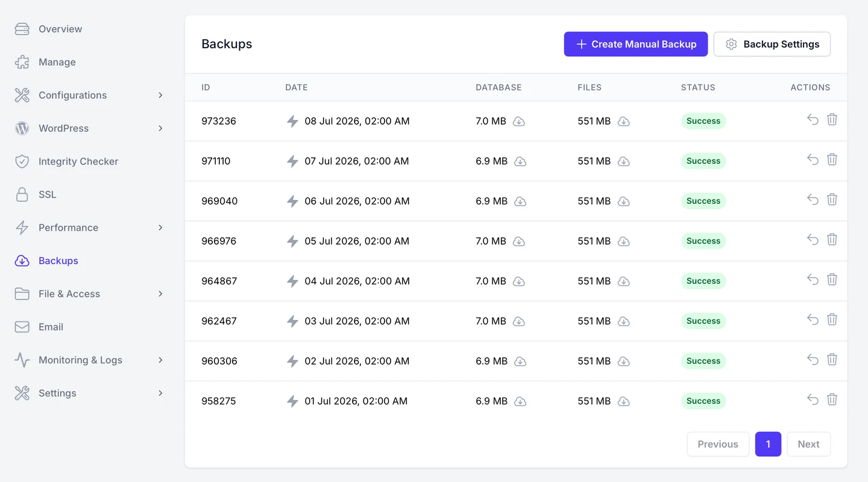
Task: Download database for backup 971110
Action: pos(520,161)
